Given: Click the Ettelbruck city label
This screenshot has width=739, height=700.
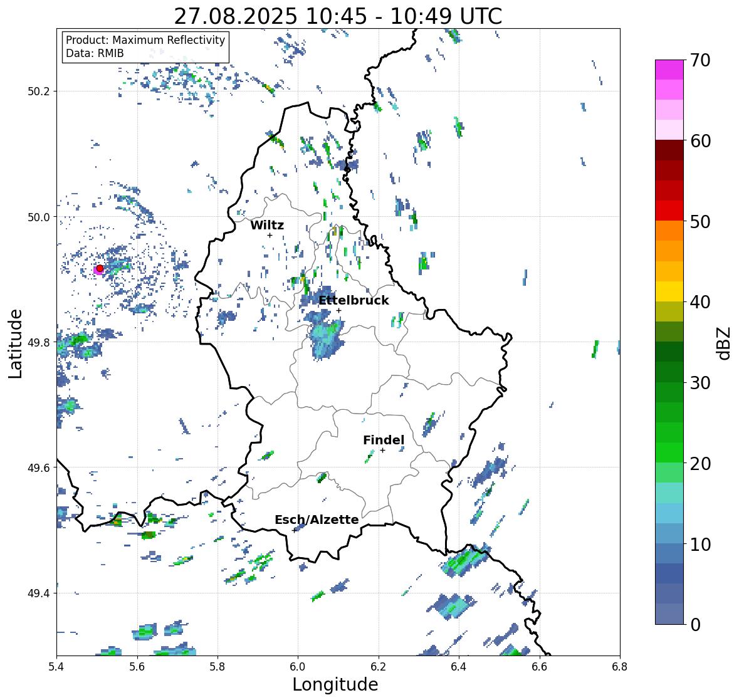Looking at the screenshot, I should tap(354, 301).
